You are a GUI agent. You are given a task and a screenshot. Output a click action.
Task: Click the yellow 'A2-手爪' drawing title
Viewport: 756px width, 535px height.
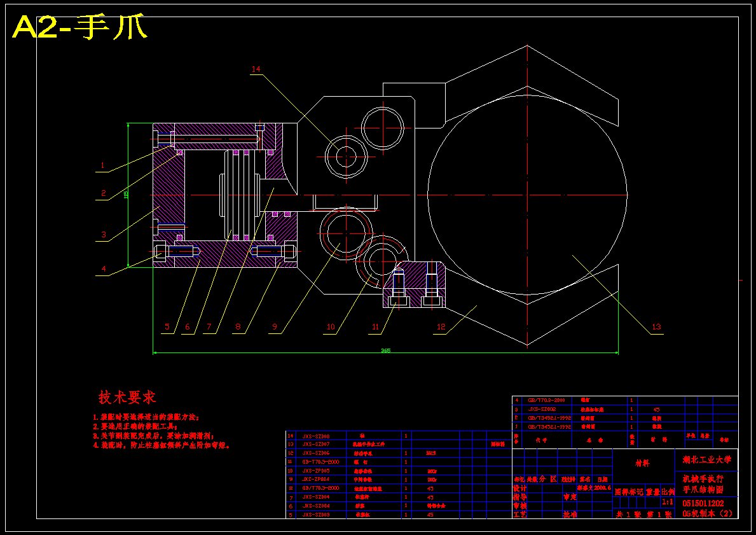tap(79, 27)
